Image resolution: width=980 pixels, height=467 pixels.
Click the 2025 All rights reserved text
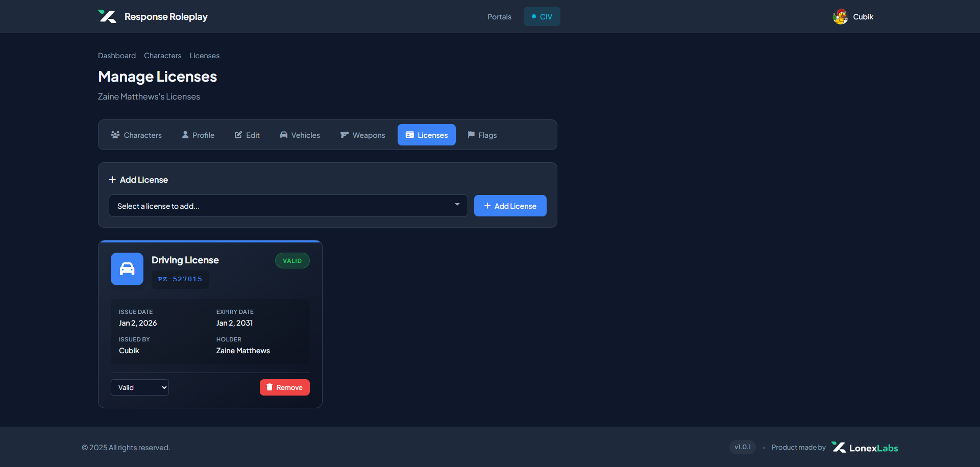pyautogui.click(x=126, y=448)
